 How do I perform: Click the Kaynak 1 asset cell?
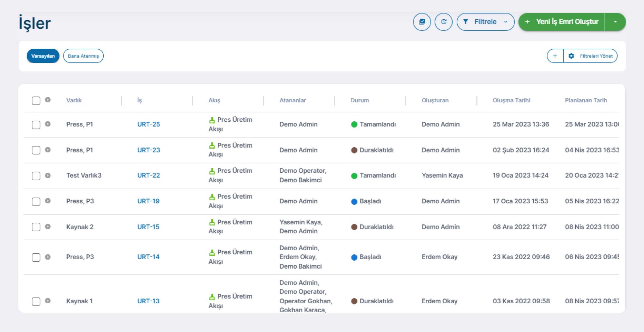[x=79, y=301]
